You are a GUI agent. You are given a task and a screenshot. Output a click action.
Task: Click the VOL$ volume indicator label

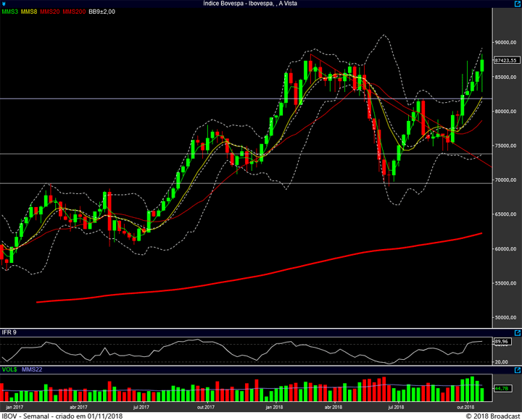click(9, 369)
